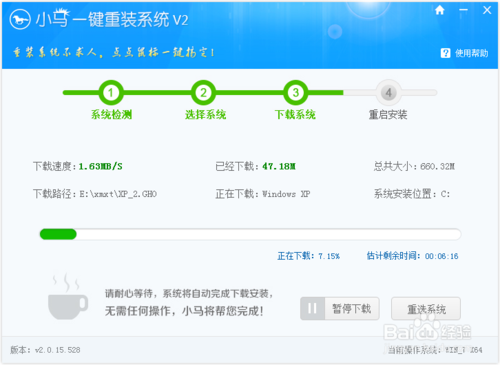Click the Windows XP downloading text
This screenshot has height=365, width=500.
[x=286, y=194]
